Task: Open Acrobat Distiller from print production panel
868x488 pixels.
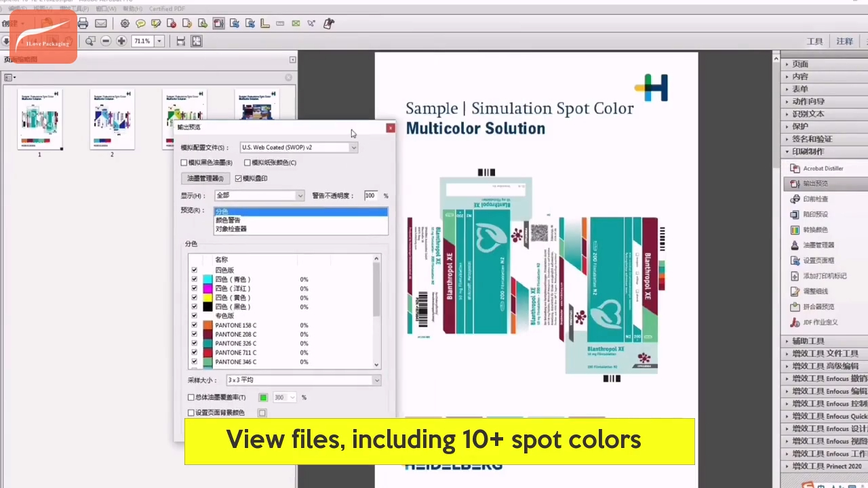Action: [823, 168]
